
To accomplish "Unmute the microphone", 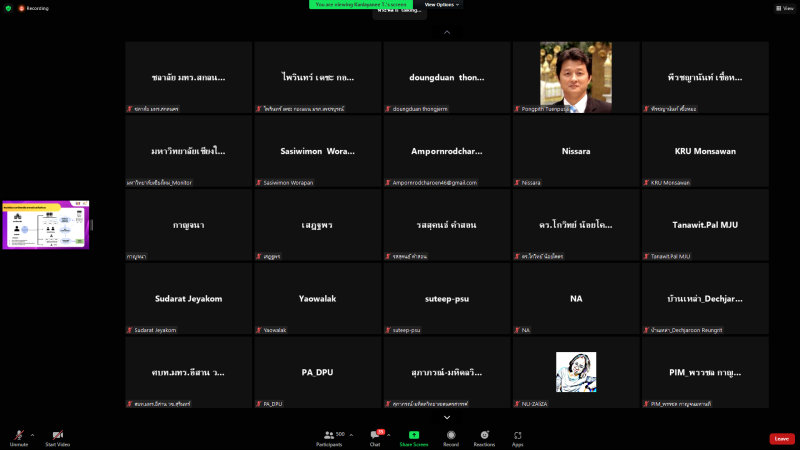I will pyautogui.click(x=18, y=436).
